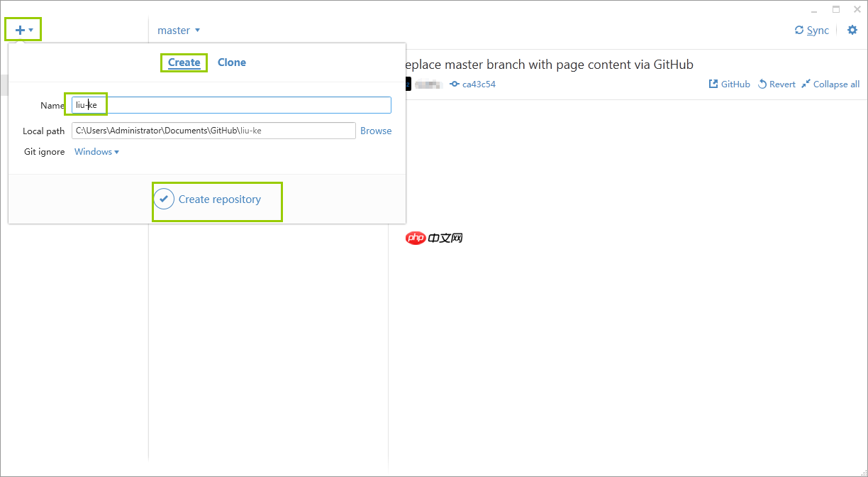Viewport: 868px width, 477px height.
Task: Click the commit hash icon ca43c54
Action: pyautogui.click(x=455, y=84)
